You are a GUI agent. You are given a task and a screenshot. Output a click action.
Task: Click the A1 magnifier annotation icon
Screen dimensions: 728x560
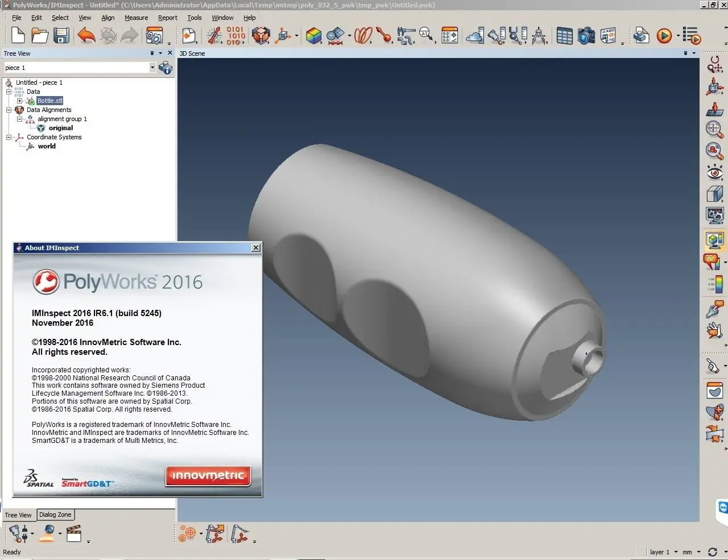pyautogui.click(x=426, y=36)
